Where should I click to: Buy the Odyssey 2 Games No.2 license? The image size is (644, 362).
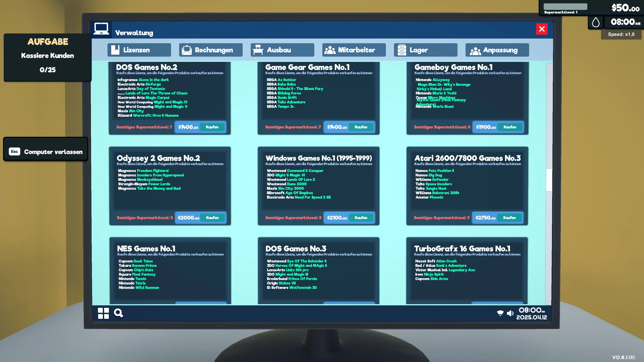(212, 218)
